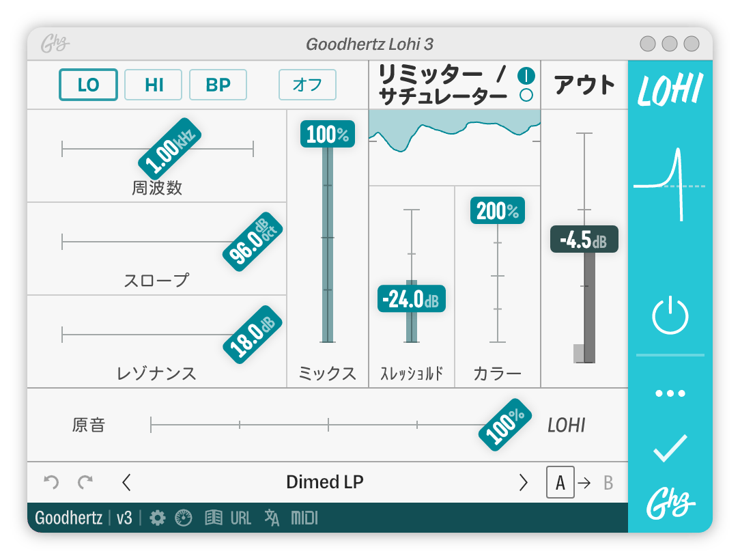Copy A to B with arrow
The height and width of the screenshot is (560, 740).
click(584, 483)
